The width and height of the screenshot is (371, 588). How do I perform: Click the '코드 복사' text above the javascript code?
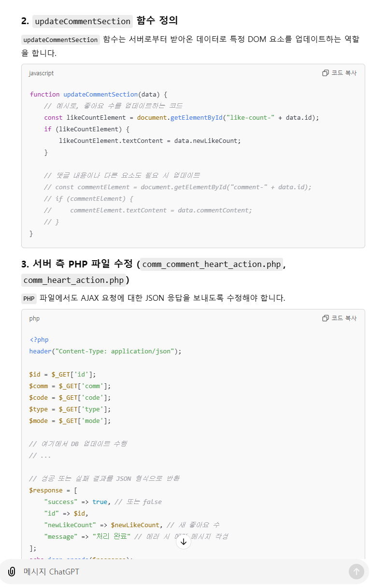point(343,73)
